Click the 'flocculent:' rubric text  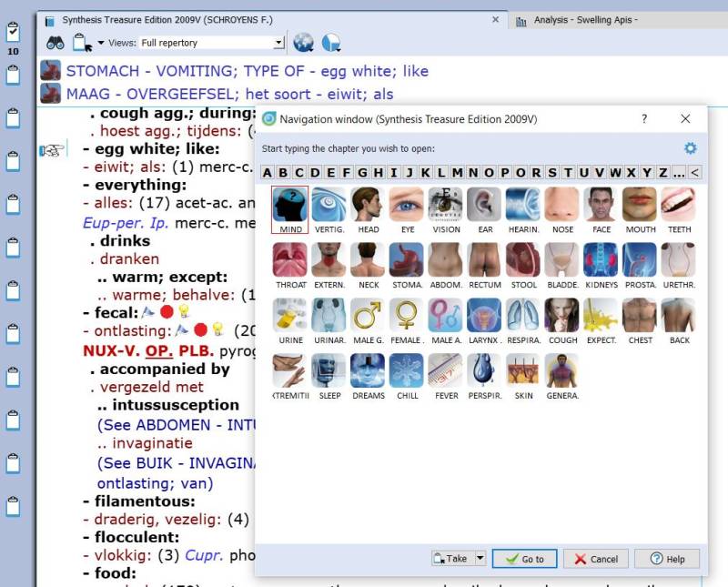[137, 537]
